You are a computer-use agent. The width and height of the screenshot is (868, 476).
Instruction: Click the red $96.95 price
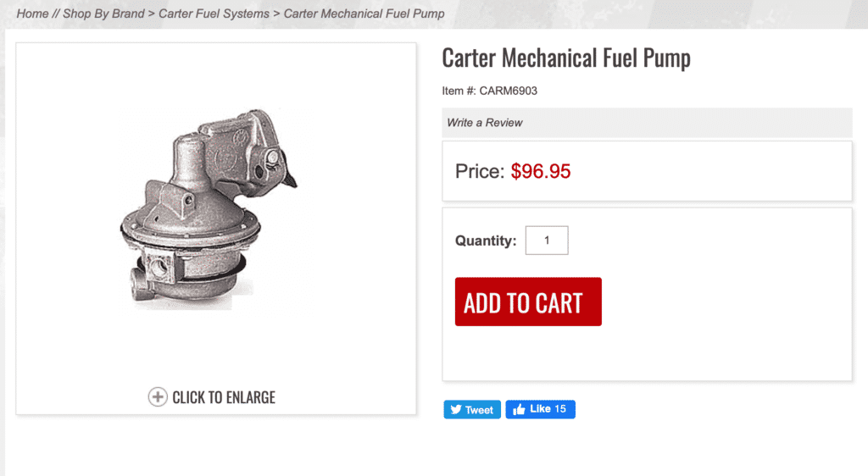(541, 171)
